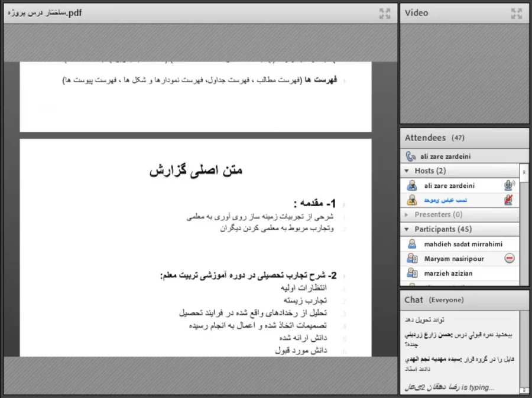Maximize the PDF share pod using its fullscreen icon
The width and height of the screenshot is (532, 398).
(x=385, y=12)
